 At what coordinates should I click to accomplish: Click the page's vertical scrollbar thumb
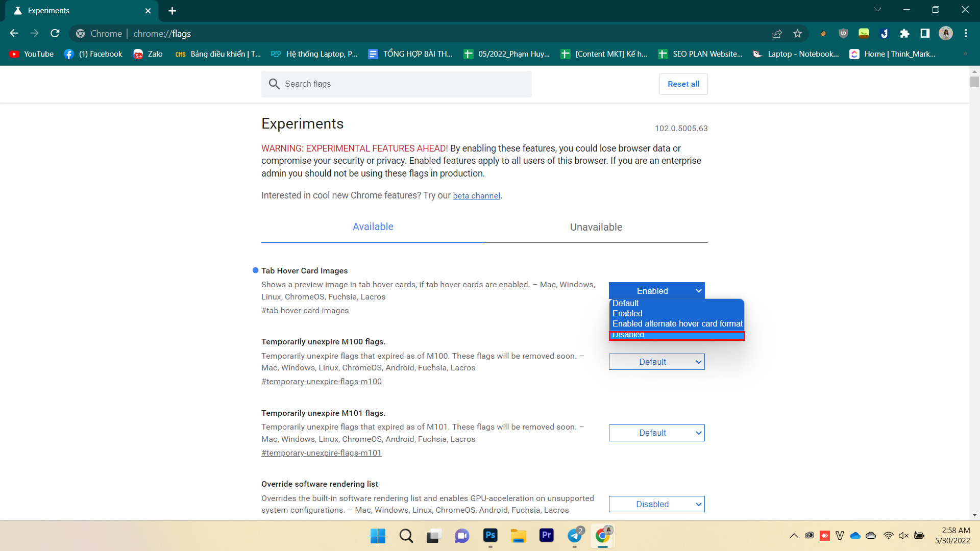point(974,82)
